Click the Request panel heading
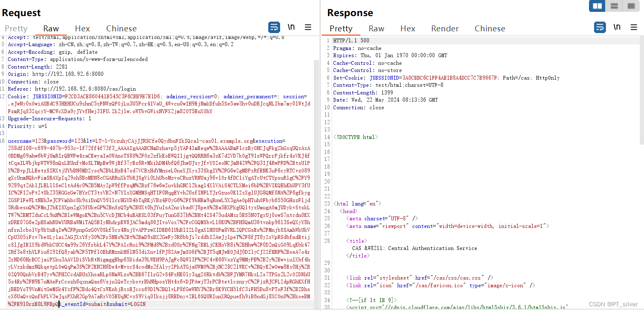Screen dimensions: 644x311 [22, 13]
